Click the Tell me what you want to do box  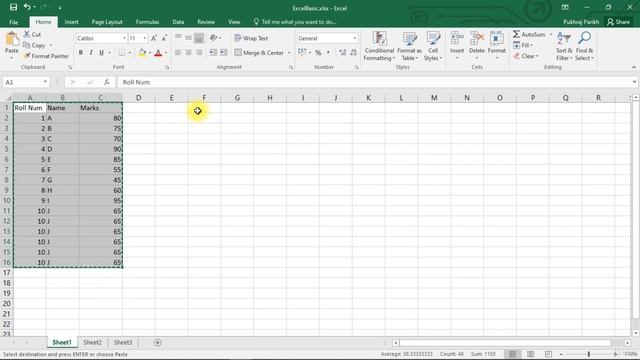tap(295, 22)
